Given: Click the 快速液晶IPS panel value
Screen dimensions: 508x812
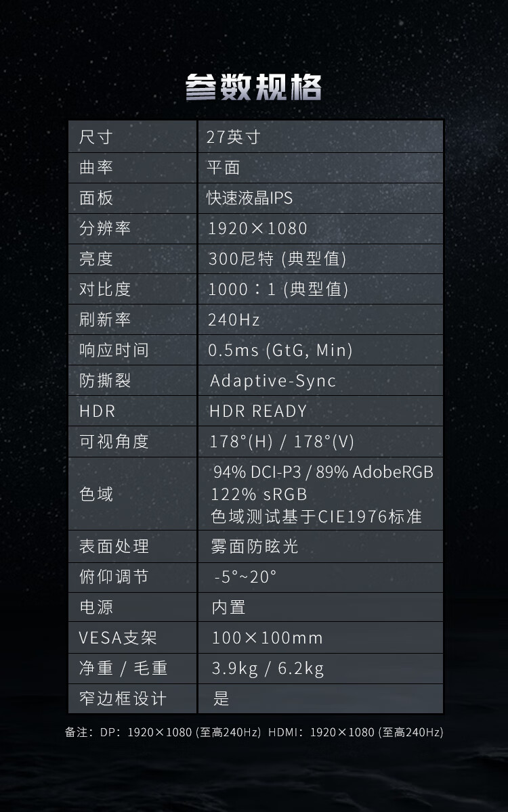Looking at the screenshot, I should pos(250,198).
